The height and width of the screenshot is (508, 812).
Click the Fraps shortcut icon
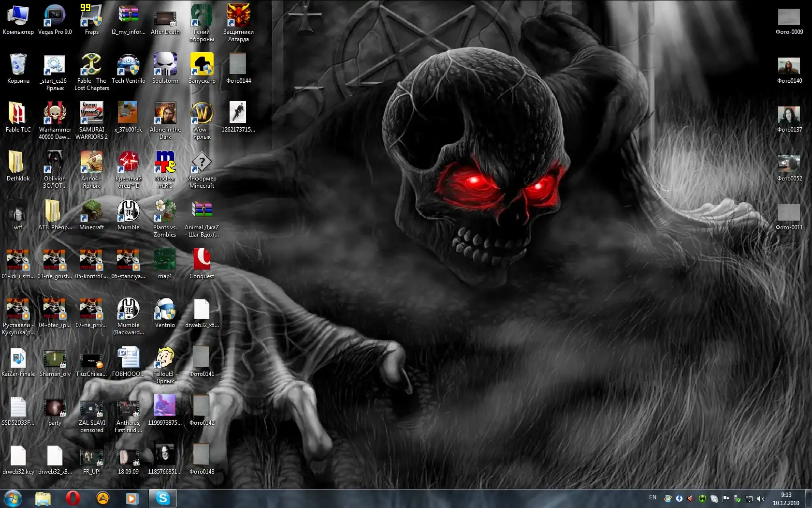click(x=91, y=16)
